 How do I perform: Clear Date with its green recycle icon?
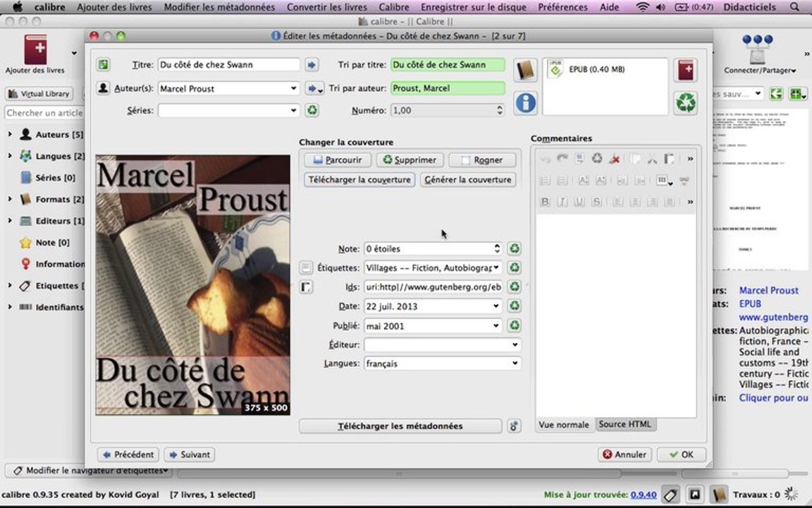[x=514, y=306]
